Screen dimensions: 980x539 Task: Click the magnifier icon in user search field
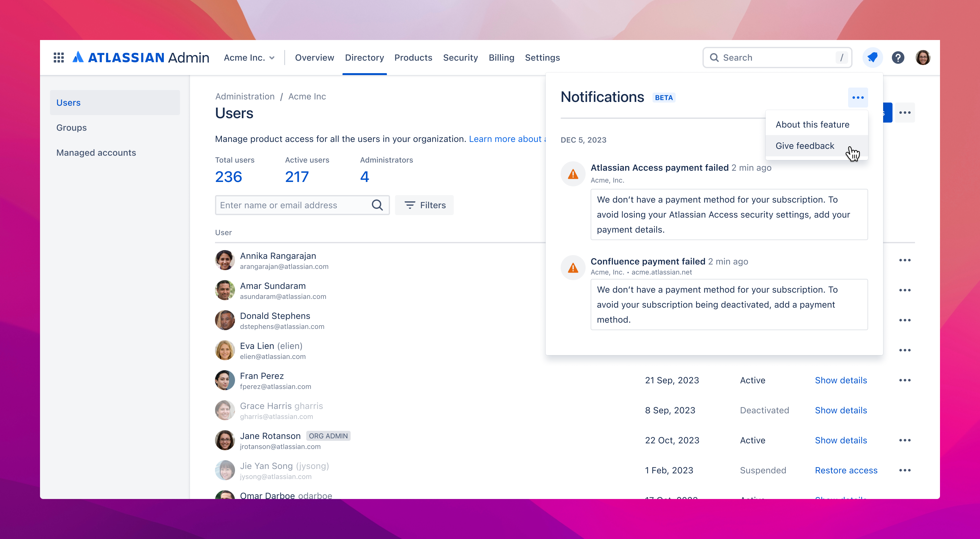click(377, 205)
